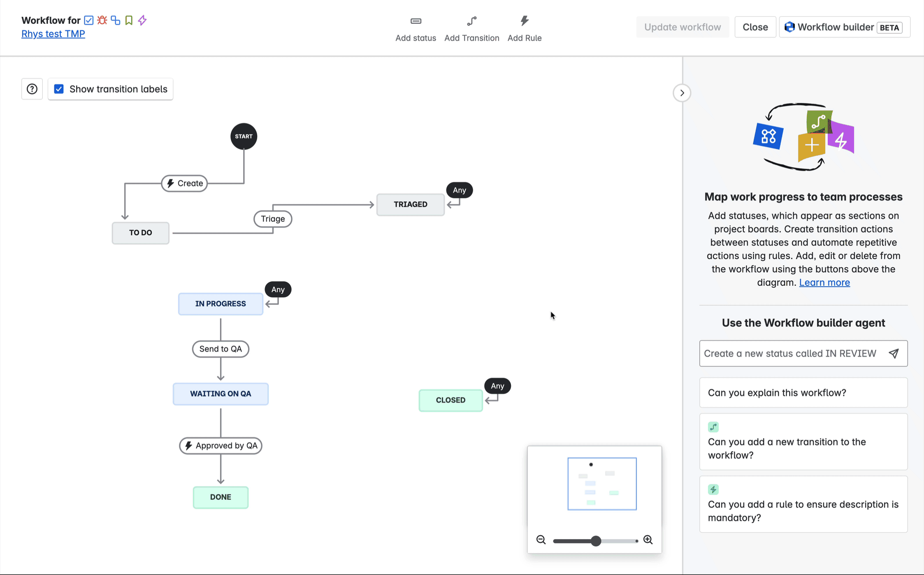Select the CLOSED status box
The height and width of the screenshot is (575, 924).
[450, 400]
